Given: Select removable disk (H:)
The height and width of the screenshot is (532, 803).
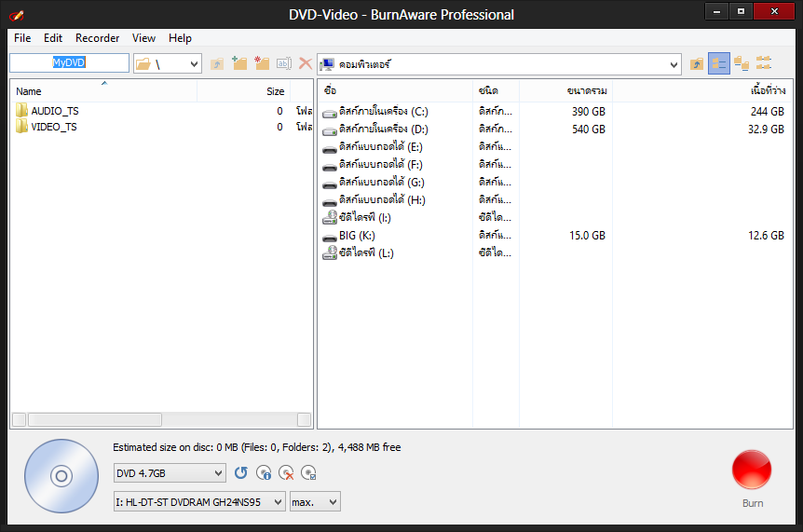Looking at the screenshot, I should [x=374, y=199].
